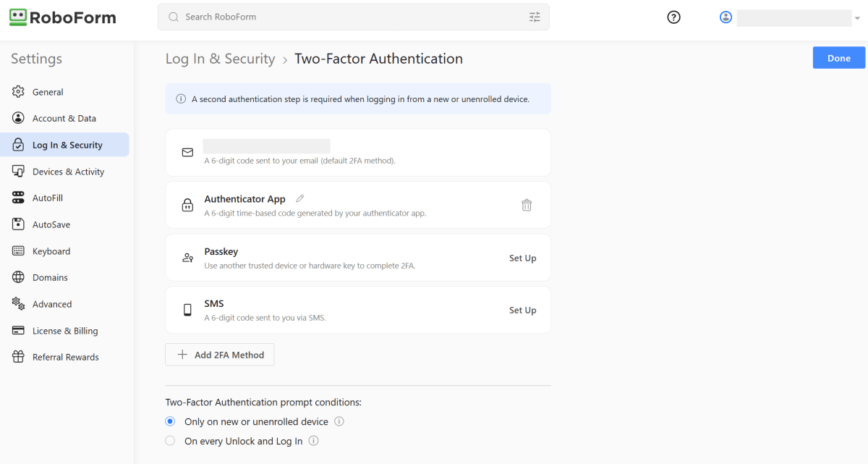Image resolution: width=868 pixels, height=464 pixels.
Task: Edit the Authenticator App name pencil icon
Action: [x=300, y=198]
